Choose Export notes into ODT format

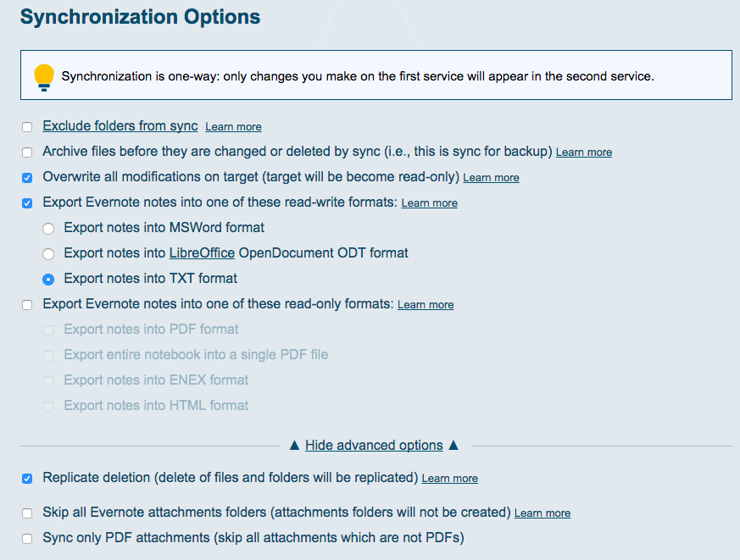[x=48, y=253]
